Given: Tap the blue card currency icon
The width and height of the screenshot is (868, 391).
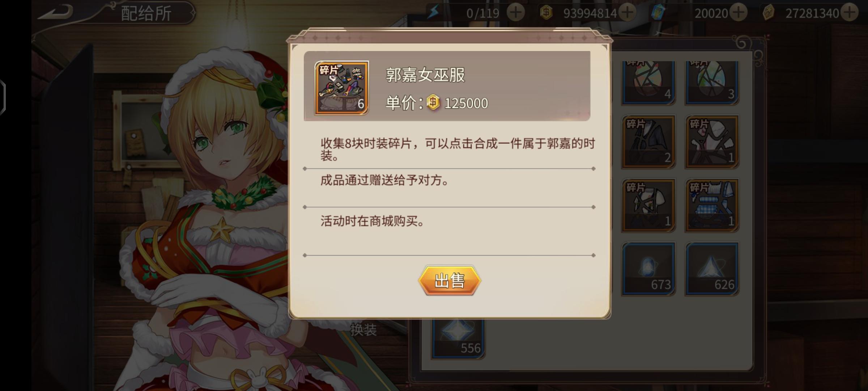Looking at the screenshot, I should 658,13.
